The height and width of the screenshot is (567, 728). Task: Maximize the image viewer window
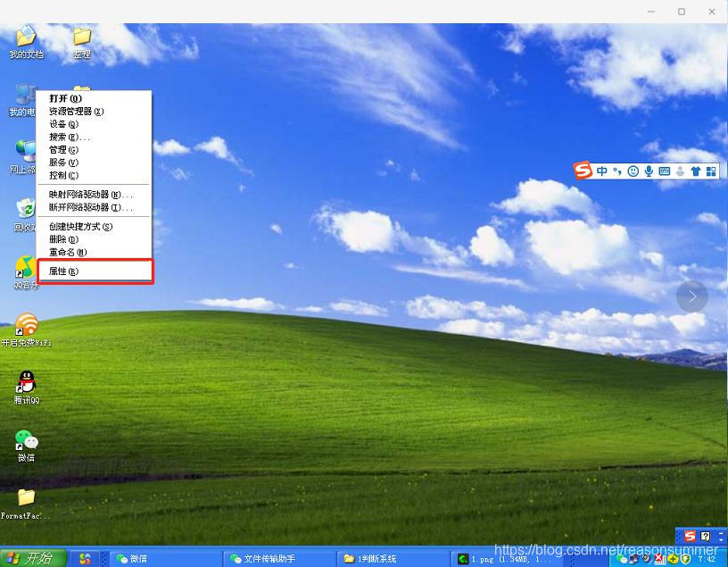tap(682, 12)
